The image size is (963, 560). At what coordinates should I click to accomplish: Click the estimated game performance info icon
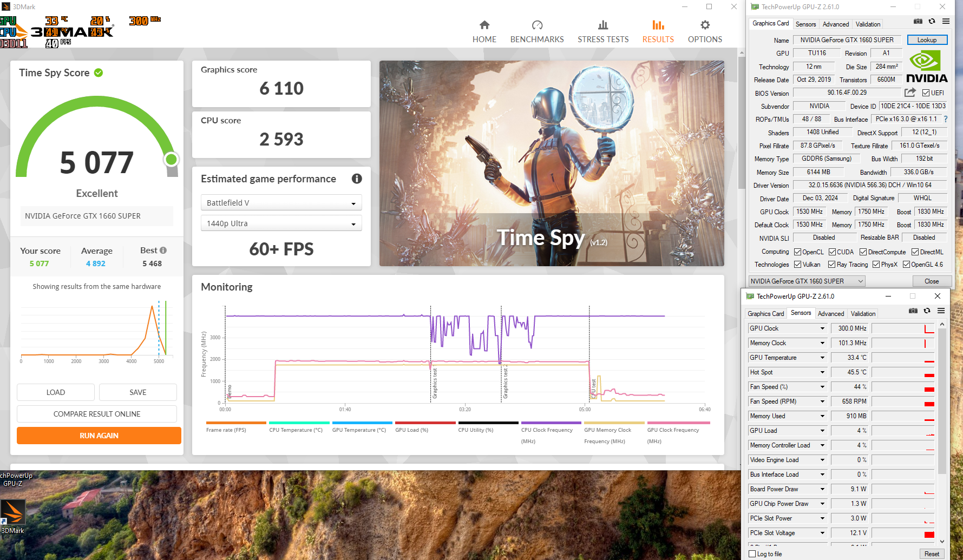[357, 179]
